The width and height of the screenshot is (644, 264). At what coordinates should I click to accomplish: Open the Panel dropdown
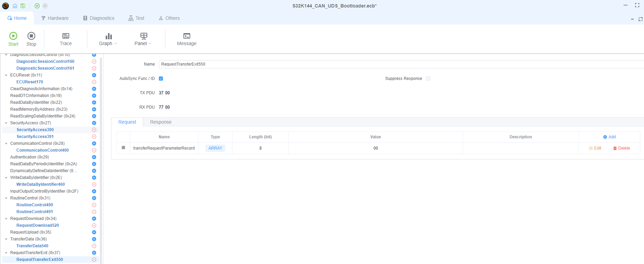pyautogui.click(x=143, y=39)
